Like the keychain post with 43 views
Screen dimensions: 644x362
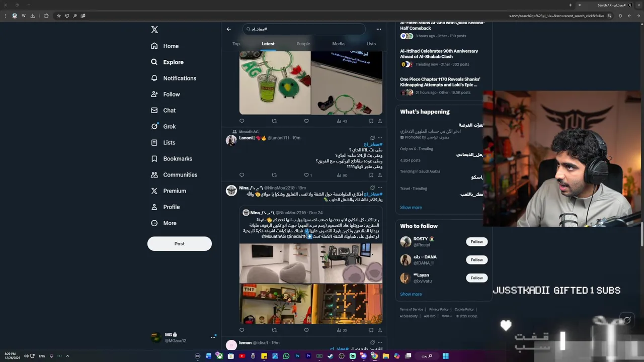(x=306, y=121)
